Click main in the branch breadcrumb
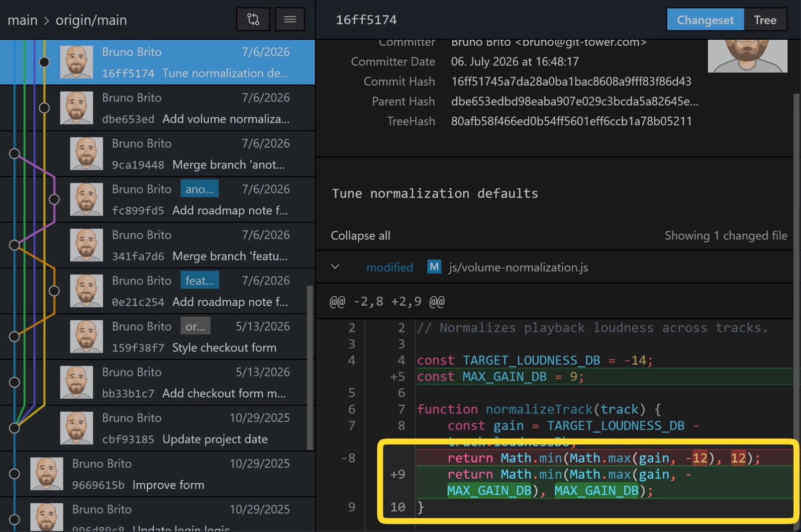801x532 pixels. 22,20
